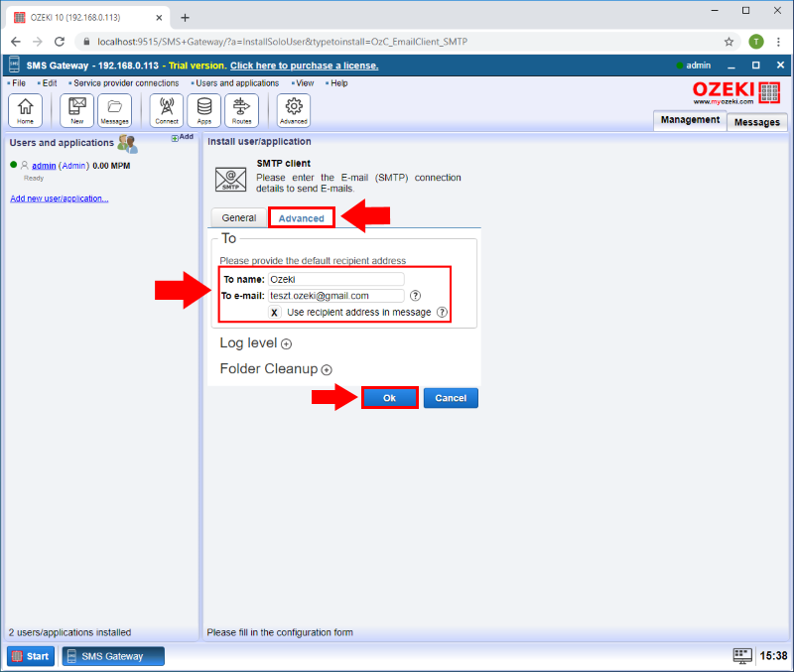This screenshot has width=794, height=672.
Task: Open the admin user link
Action: [44, 166]
